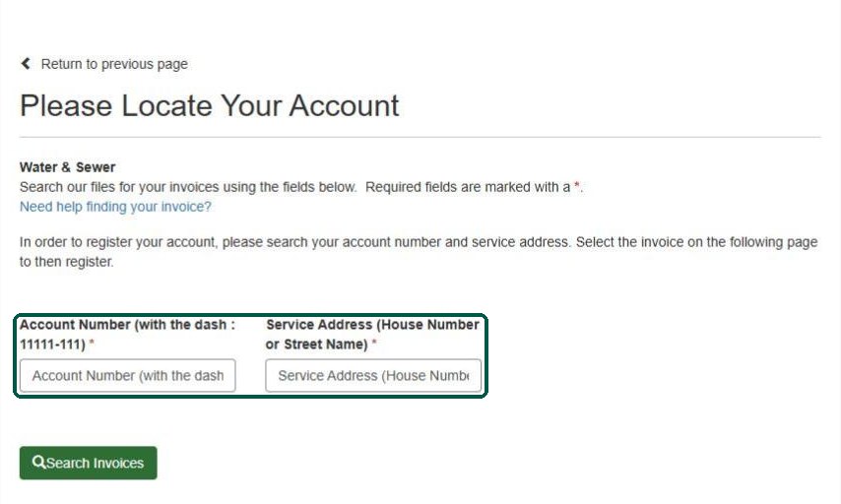Click the Account Number field label
This screenshot has width=841, height=504.
128,335
